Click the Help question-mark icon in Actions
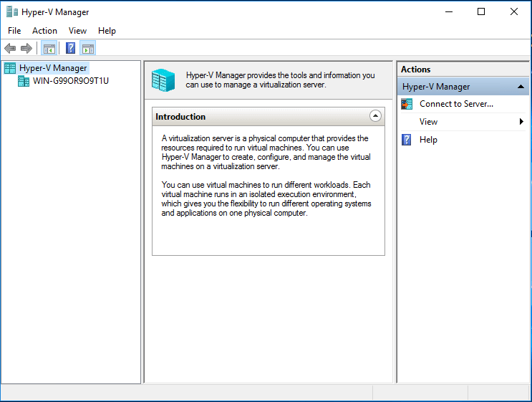This screenshot has height=402, width=532. [x=407, y=140]
